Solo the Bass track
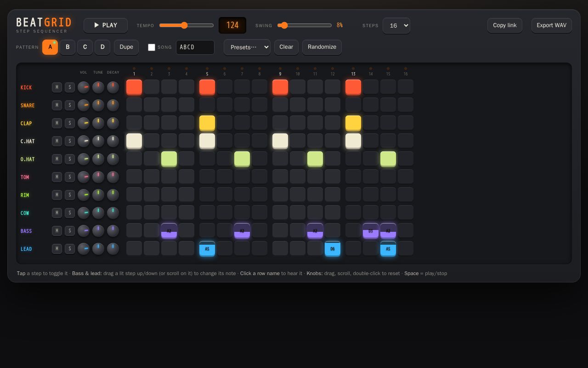Viewport: 588px width, 368px height. [x=70, y=230]
